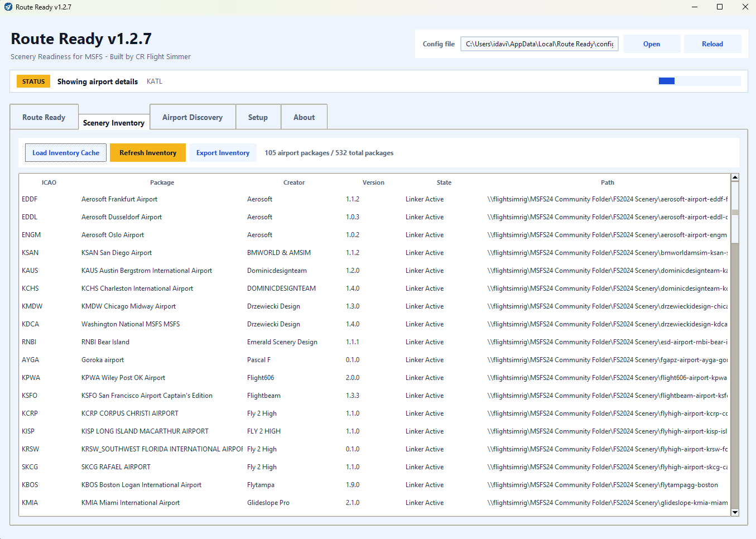Click creator Glideslope Pro
Image resolution: width=756 pixels, height=539 pixels.
pyautogui.click(x=268, y=503)
